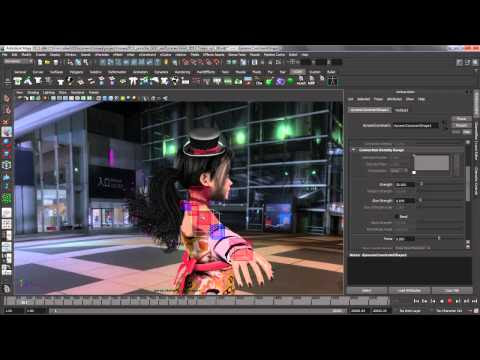The height and width of the screenshot is (360, 480).
Task: Click the Strength slider handle
Action: pyautogui.click(x=421, y=184)
